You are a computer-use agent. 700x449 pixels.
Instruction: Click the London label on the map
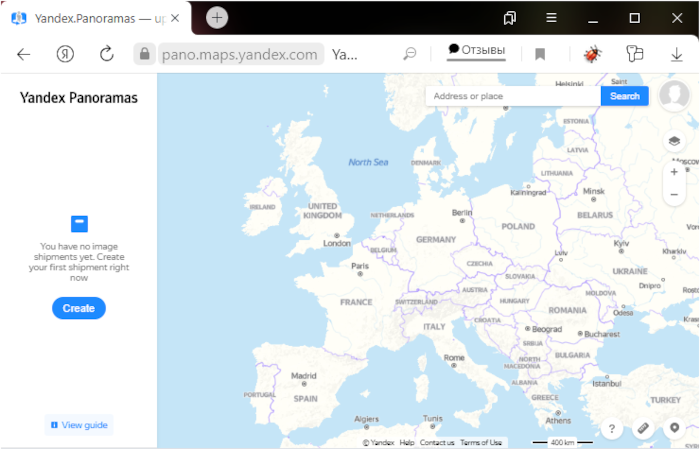click(337, 243)
